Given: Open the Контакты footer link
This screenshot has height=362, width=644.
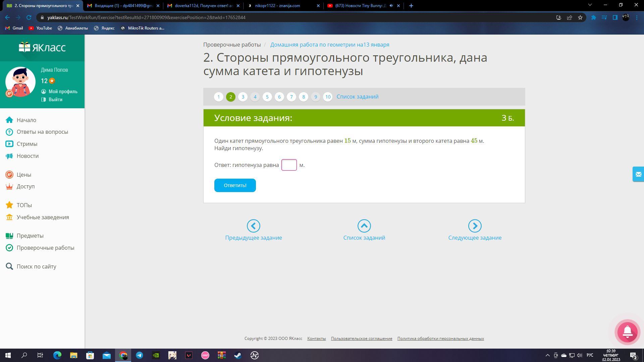Looking at the screenshot, I should 317,339.
